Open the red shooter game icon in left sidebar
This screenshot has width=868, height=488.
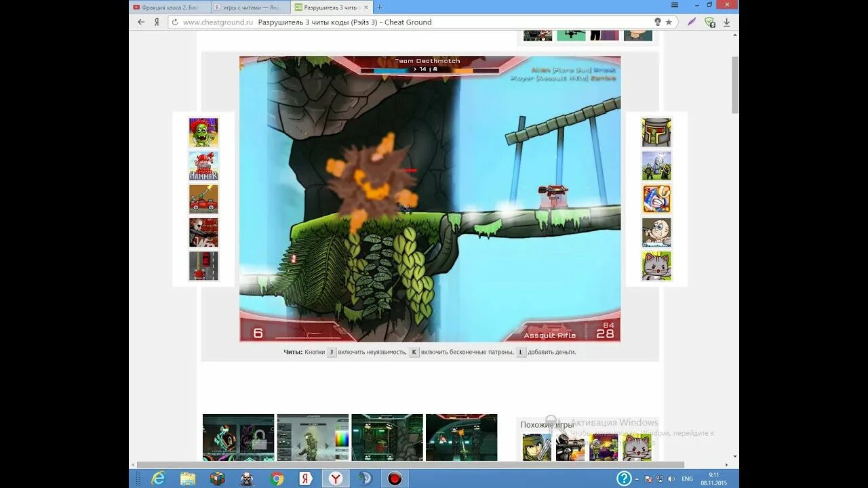203,232
